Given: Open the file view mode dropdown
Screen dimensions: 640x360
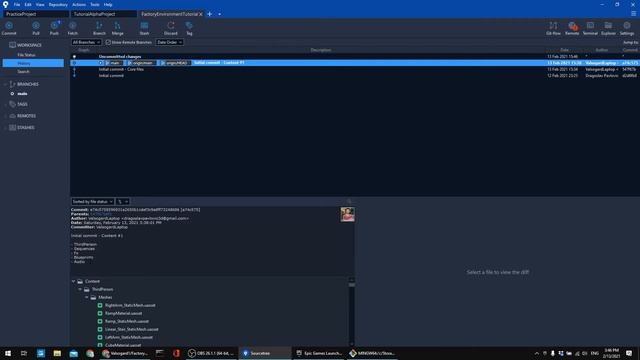Looking at the screenshot, I should (122, 202).
